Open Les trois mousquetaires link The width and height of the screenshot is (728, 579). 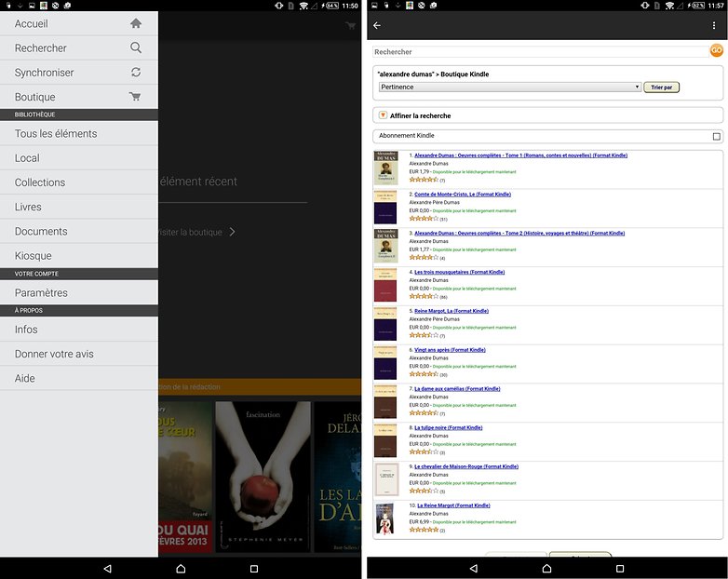[x=459, y=272]
